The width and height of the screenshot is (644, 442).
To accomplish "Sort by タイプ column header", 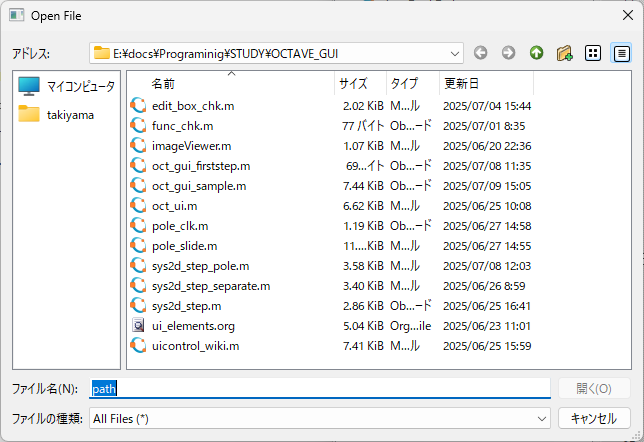I will pos(413,84).
